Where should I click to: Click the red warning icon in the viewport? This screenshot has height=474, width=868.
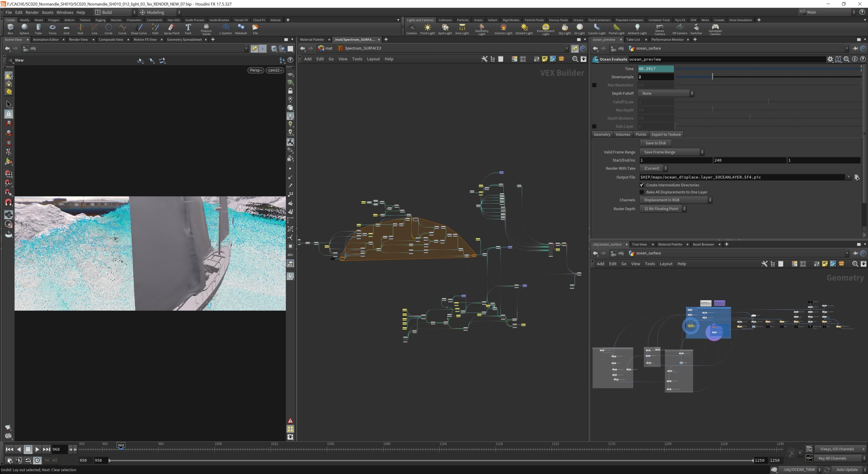[x=290, y=420]
